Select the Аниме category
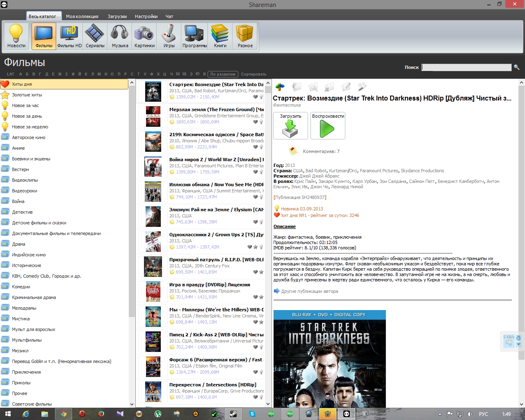Viewport: 525px width, 420px height. point(64,148)
